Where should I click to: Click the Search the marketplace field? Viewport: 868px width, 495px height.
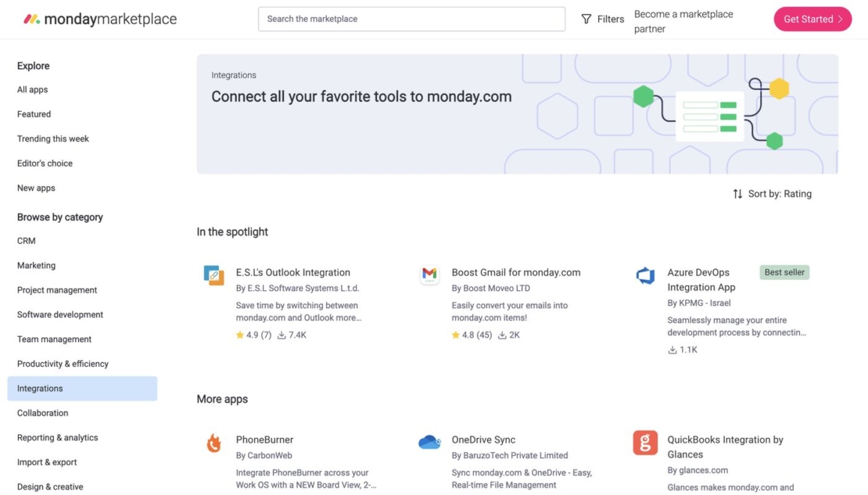coord(411,19)
